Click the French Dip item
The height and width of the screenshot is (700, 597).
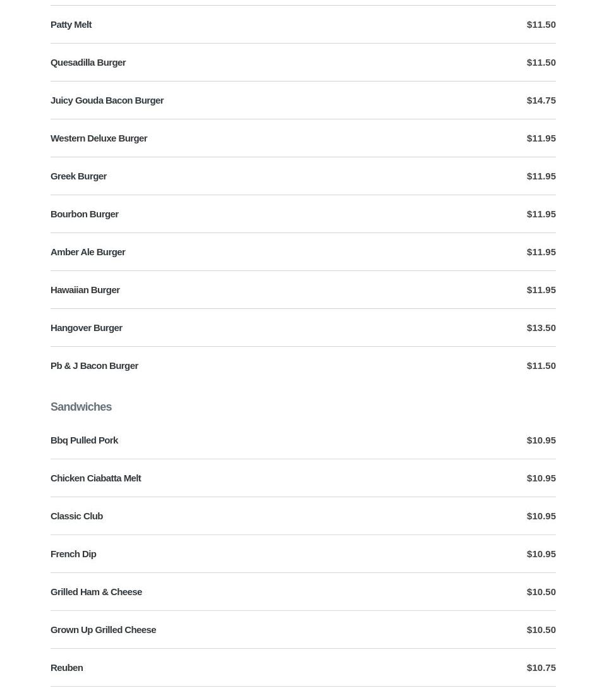tap(73, 554)
